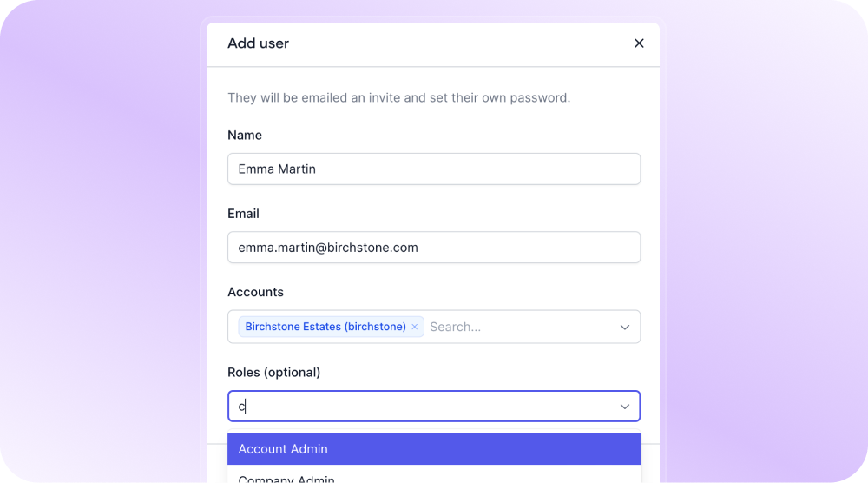This screenshot has width=868, height=483.
Task: Focus the Email input field
Action: click(x=434, y=247)
